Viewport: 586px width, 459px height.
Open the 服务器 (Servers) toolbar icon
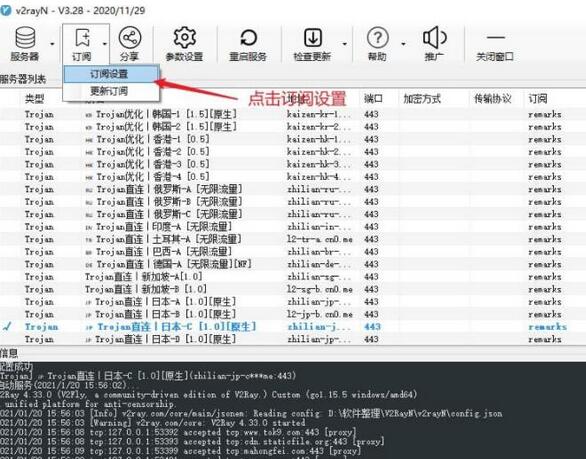[x=25, y=43]
